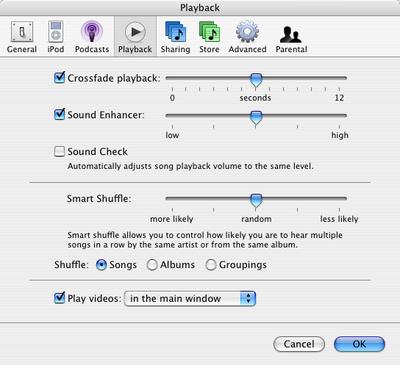Image resolution: width=400 pixels, height=365 pixels.
Task: Click the Smart Shuffle slider handle
Action: 256,201
